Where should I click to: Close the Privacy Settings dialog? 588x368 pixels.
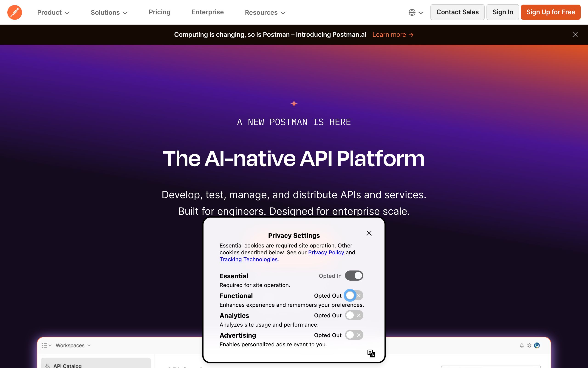(369, 233)
